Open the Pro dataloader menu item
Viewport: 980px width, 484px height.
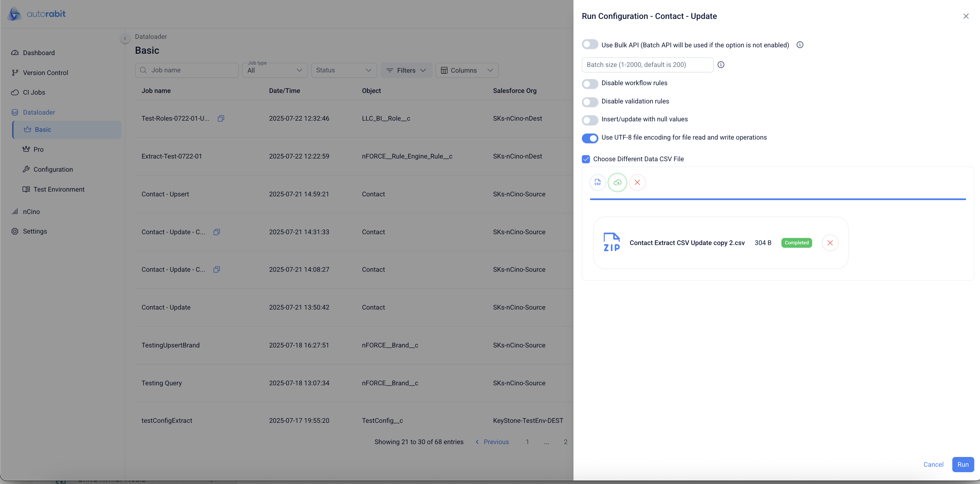(38, 150)
